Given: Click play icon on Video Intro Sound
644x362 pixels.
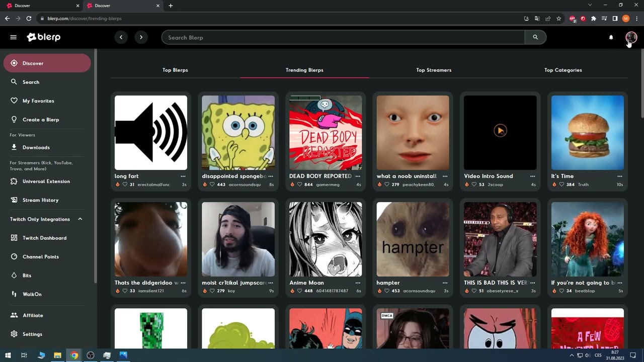Looking at the screenshot, I should (500, 131).
